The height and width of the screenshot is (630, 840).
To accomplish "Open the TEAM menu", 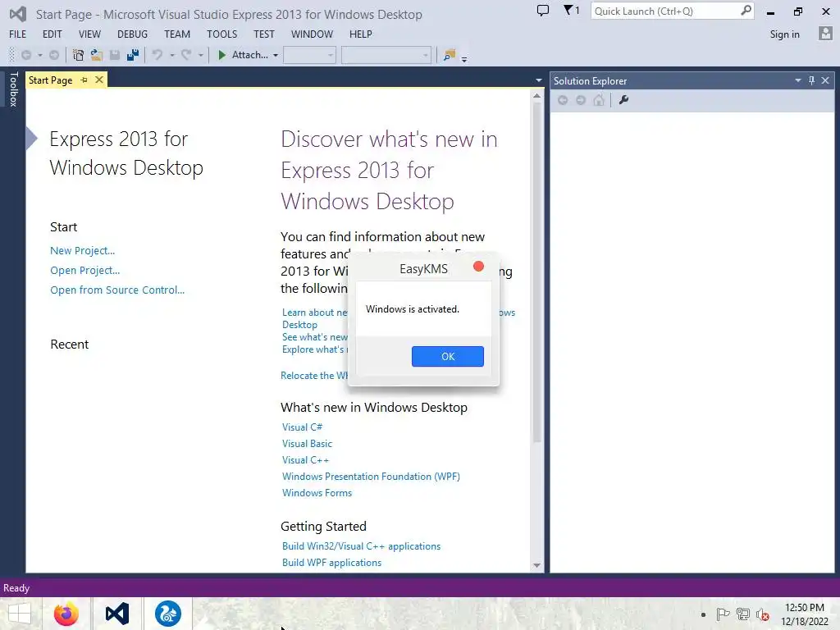I will tap(177, 34).
